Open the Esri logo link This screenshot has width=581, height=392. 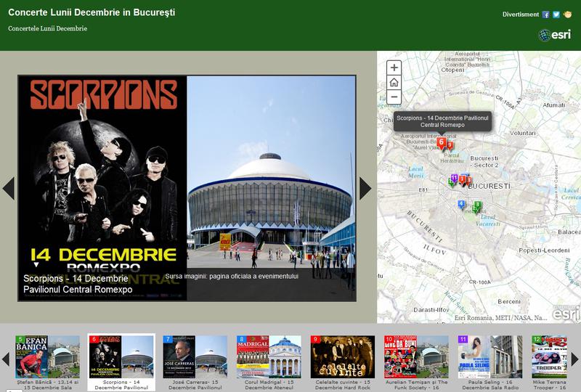point(554,35)
